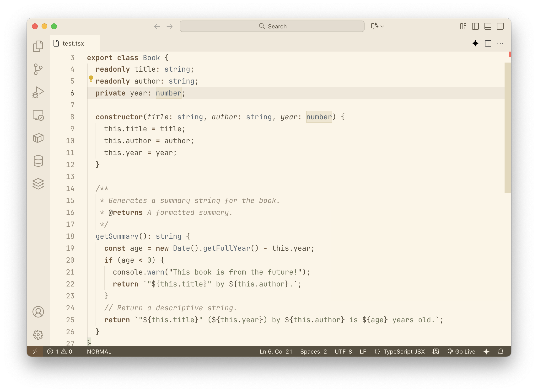Image resolution: width=538 pixels, height=392 pixels.
Task: Click line number 18 in gutter
Action: (70, 236)
